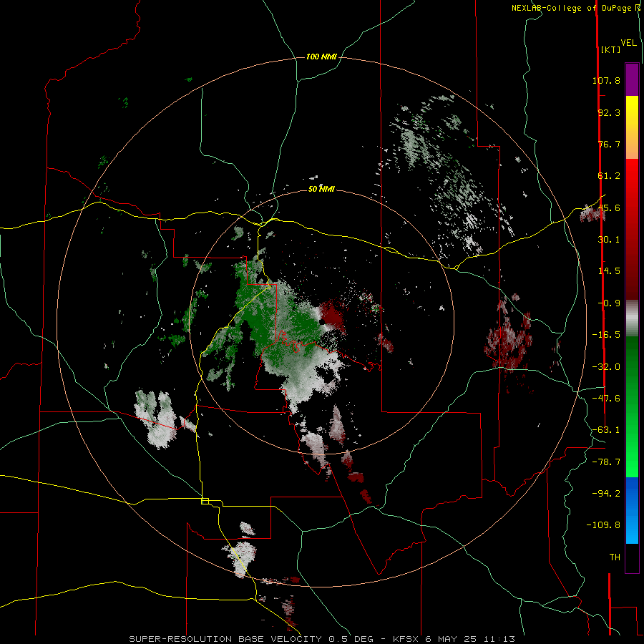Click the green segment of the color bar
Image resolution: width=644 pixels, height=644 pixels.
632,406
